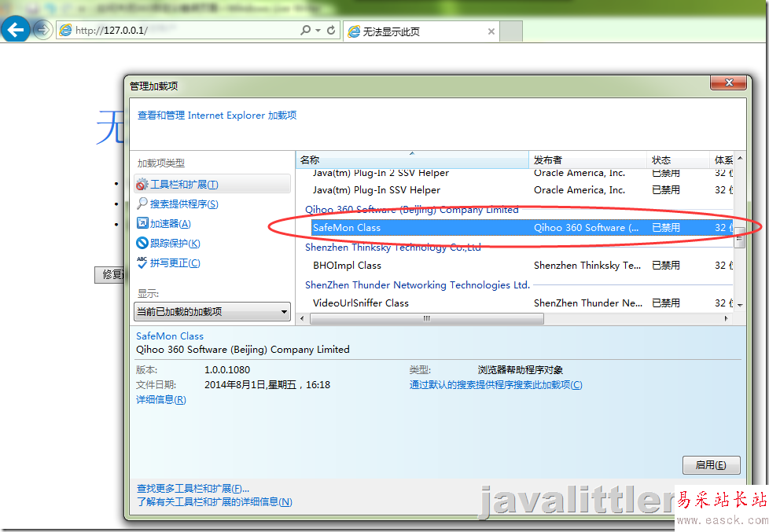
Task: Click the IE page icon in address bar
Action: [x=65, y=31]
